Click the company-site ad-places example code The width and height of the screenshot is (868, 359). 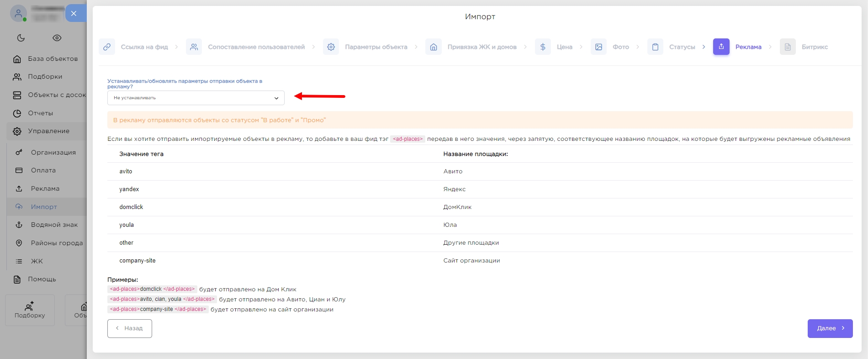pyautogui.click(x=158, y=309)
